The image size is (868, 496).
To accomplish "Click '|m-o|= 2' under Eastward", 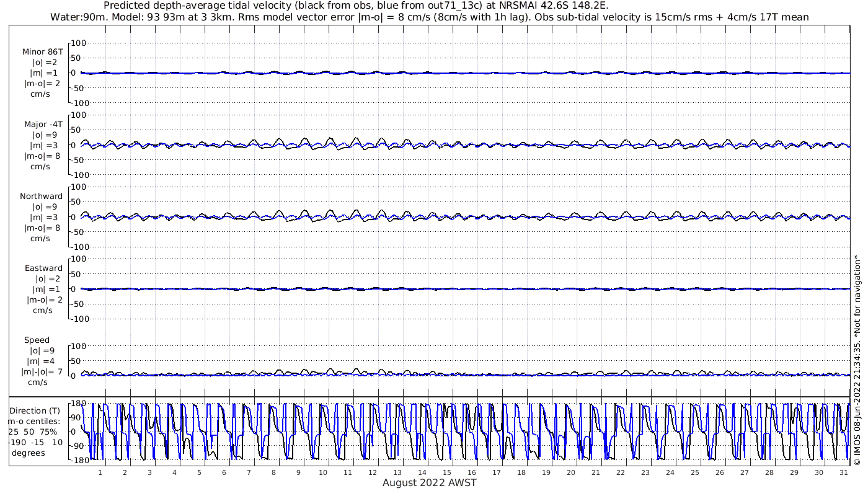I will (43, 299).
